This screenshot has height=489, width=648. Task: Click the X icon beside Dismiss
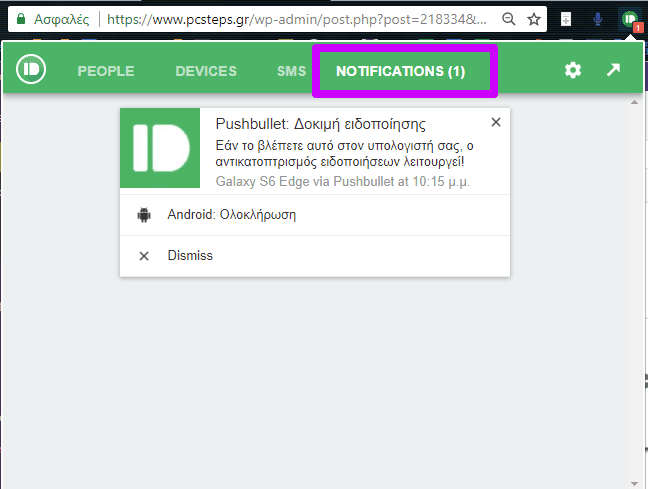[x=144, y=256]
